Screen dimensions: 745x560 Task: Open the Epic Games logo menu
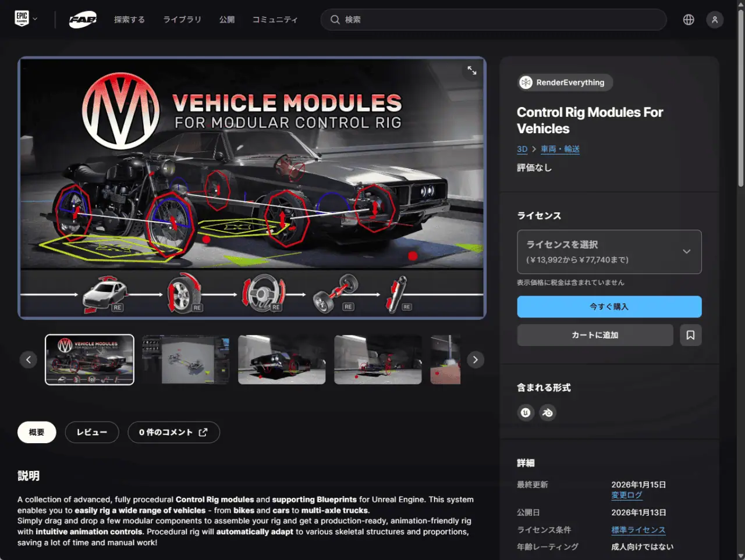[x=26, y=19]
